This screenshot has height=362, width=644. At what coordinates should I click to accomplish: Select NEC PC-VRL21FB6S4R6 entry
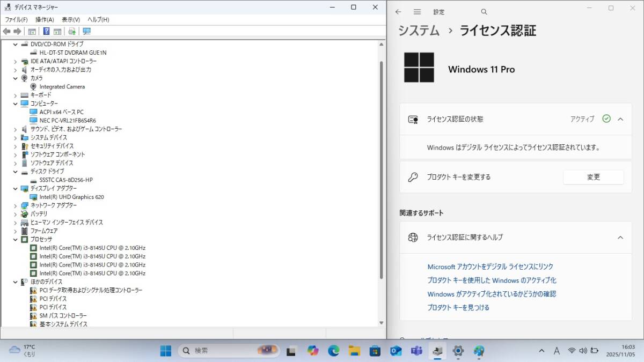68,121
